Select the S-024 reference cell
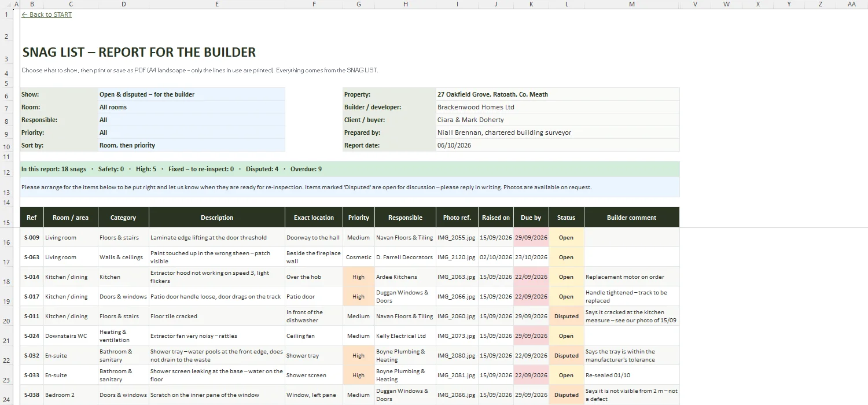 point(32,336)
